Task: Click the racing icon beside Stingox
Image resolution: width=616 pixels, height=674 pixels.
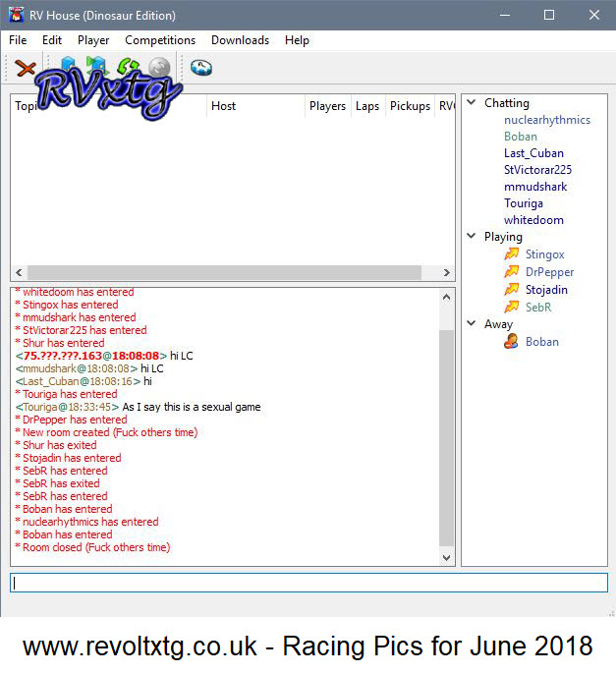Action: click(512, 254)
